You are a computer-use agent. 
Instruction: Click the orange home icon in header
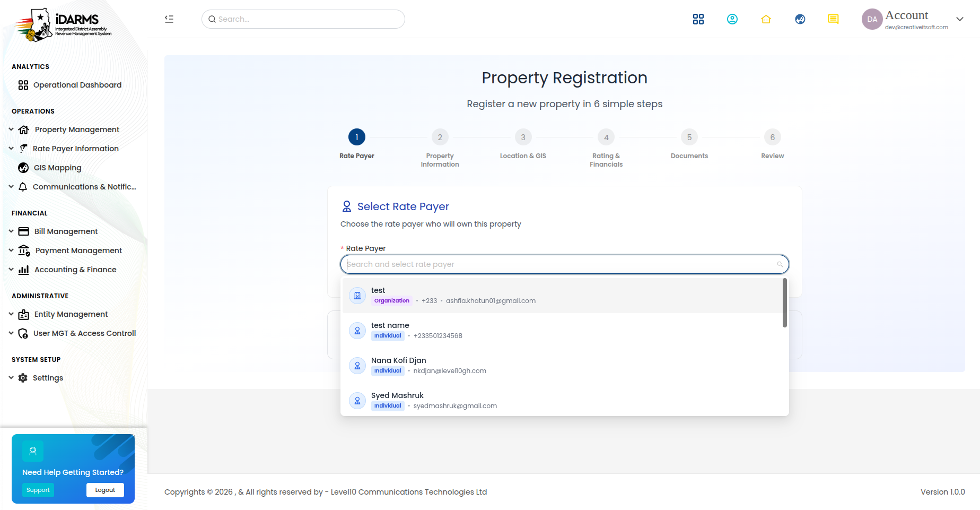(766, 19)
